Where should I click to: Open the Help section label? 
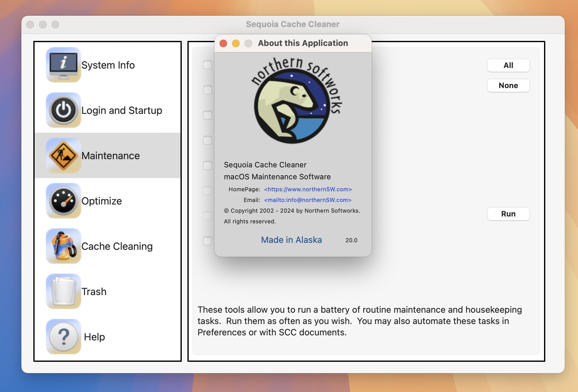tap(94, 337)
